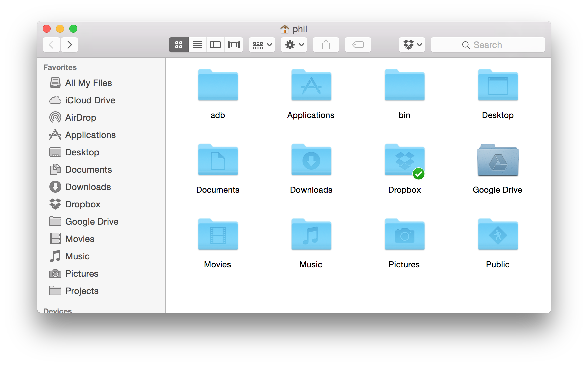Switch to cover flow view
Viewport: 588px width, 366px height.
(234, 44)
